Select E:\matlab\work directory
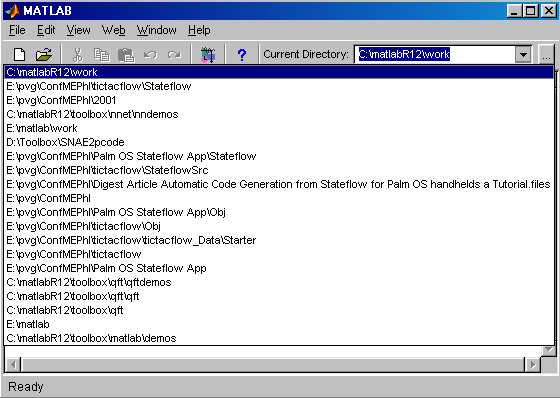The height and width of the screenshot is (398, 560). click(x=279, y=128)
